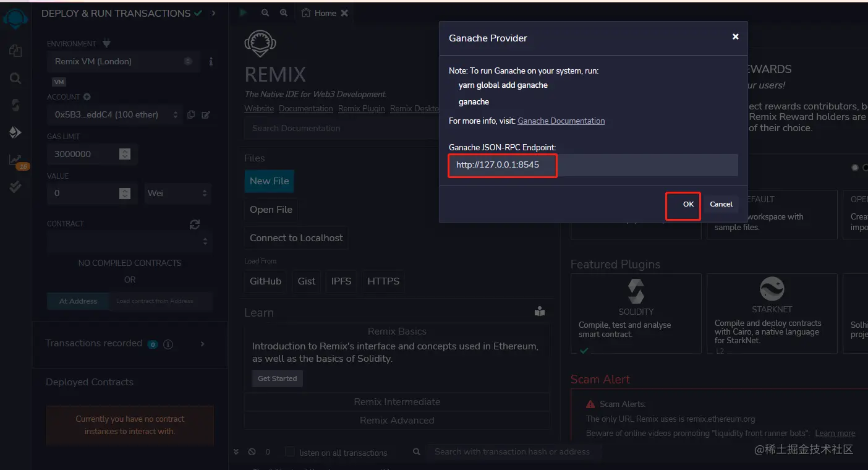Click the Ganache JSON-RPC Endpoint field
Image resolution: width=868 pixels, height=470 pixels.
pos(593,165)
